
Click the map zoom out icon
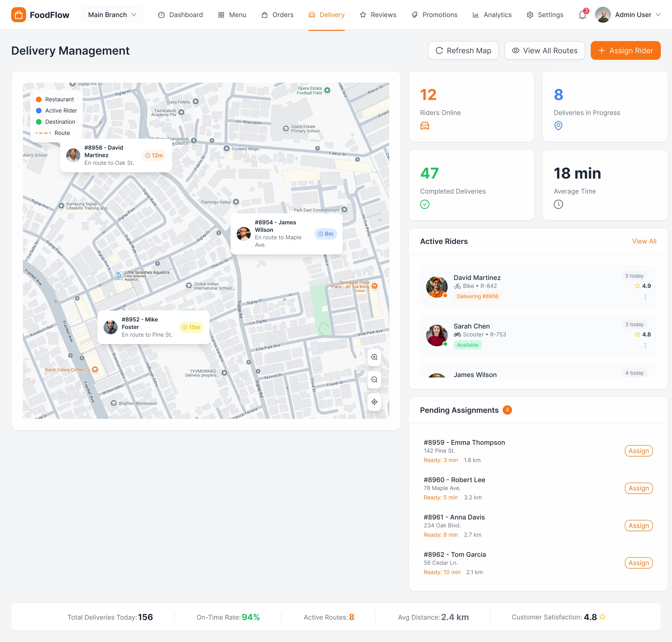[374, 380]
